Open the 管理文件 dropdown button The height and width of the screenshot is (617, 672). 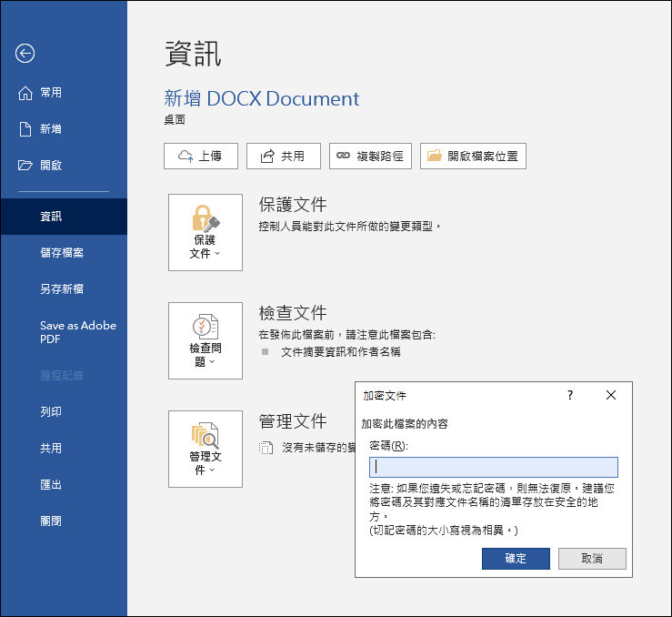tap(206, 449)
